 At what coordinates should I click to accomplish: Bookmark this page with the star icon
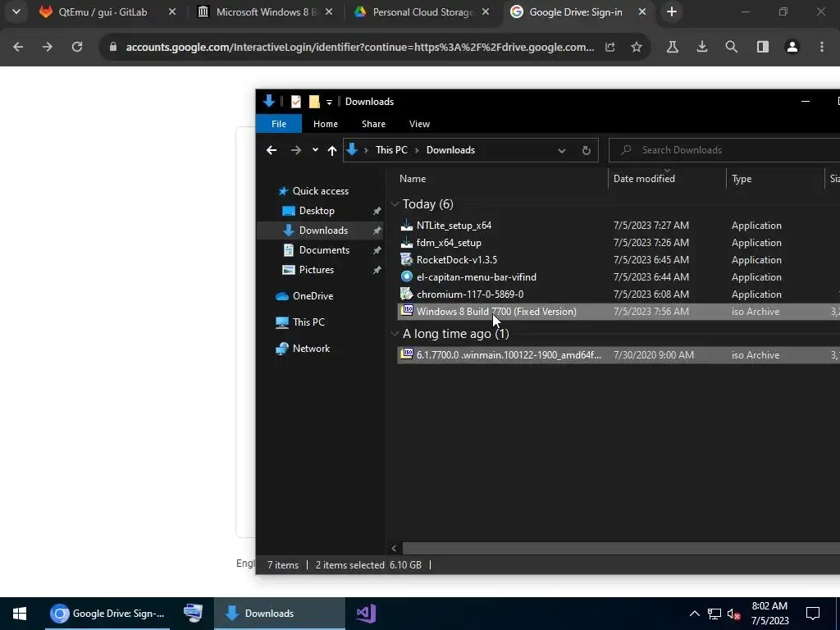pyautogui.click(x=637, y=47)
